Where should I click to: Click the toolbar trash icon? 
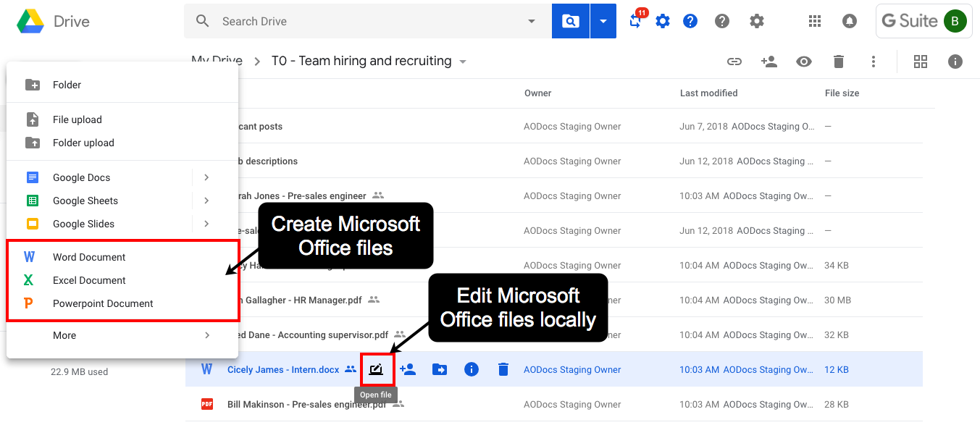839,62
